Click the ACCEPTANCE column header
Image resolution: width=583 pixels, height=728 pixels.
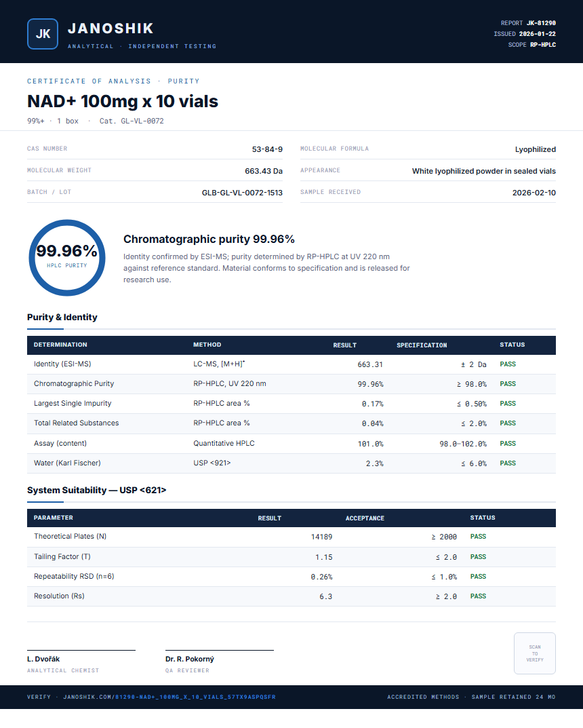[365, 518]
